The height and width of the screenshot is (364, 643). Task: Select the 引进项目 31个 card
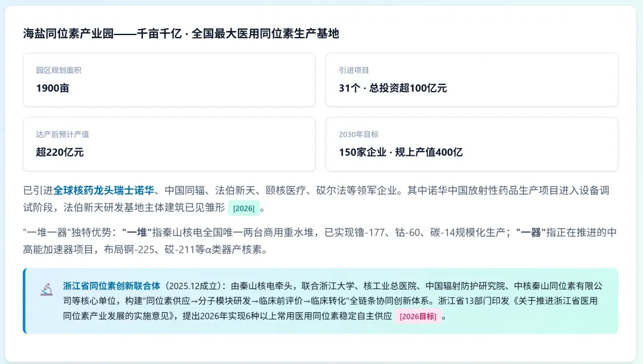tap(472, 80)
